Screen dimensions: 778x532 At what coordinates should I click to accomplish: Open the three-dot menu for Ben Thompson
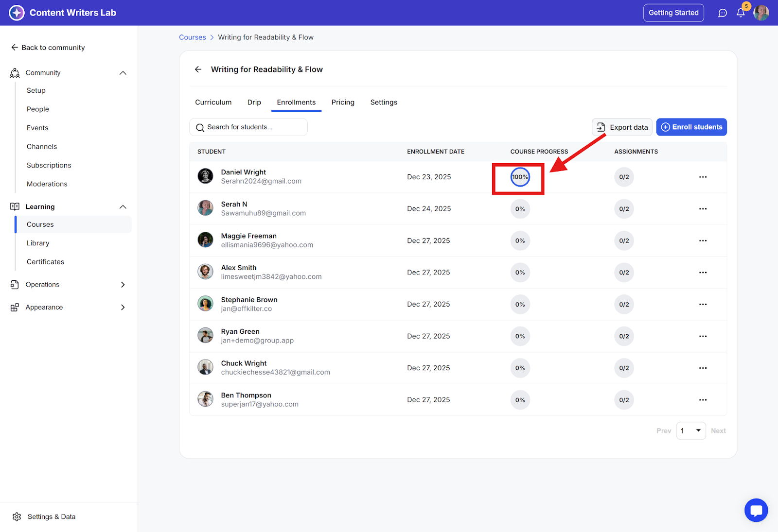coord(703,400)
